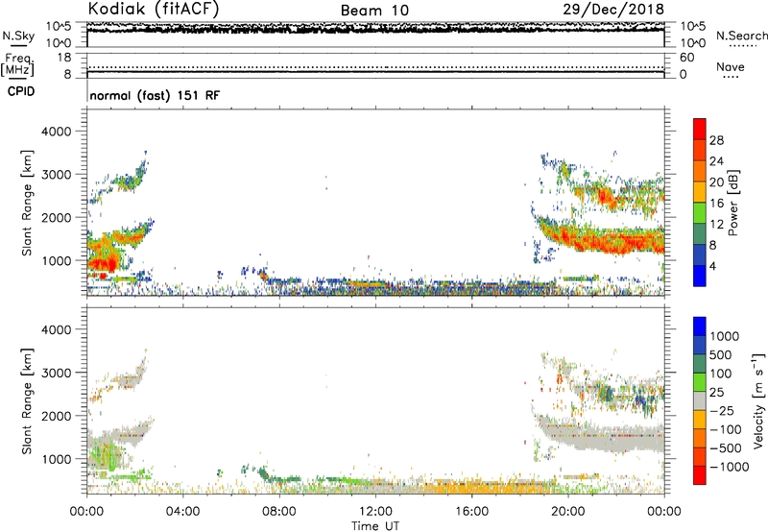Click "2000" tick in velocity panel
This screenshot has height=532, width=768.
[56, 416]
